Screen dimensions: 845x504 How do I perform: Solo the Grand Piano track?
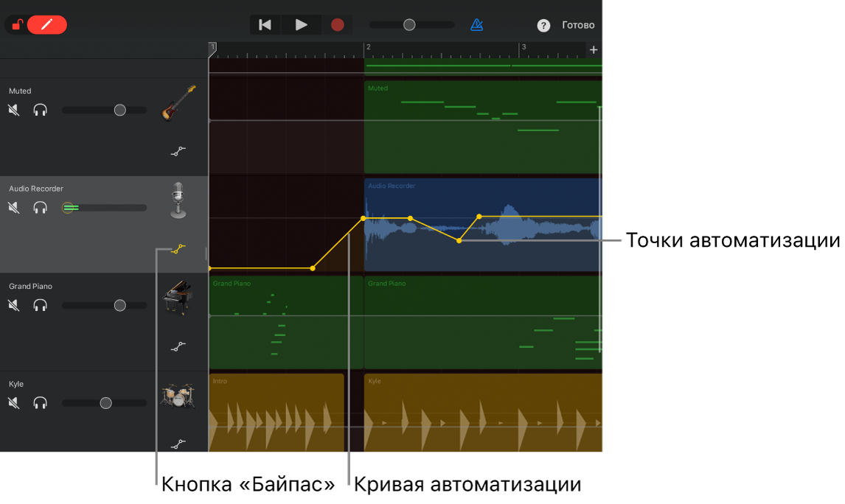tap(40, 305)
